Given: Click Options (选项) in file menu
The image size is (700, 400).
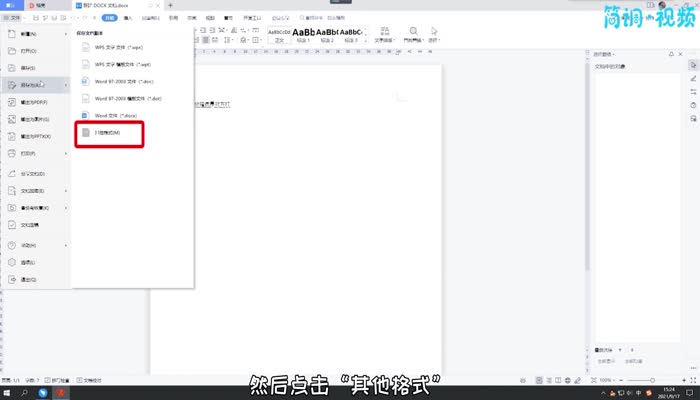Looking at the screenshot, I should pyautogui.click(x=28, y=262).
